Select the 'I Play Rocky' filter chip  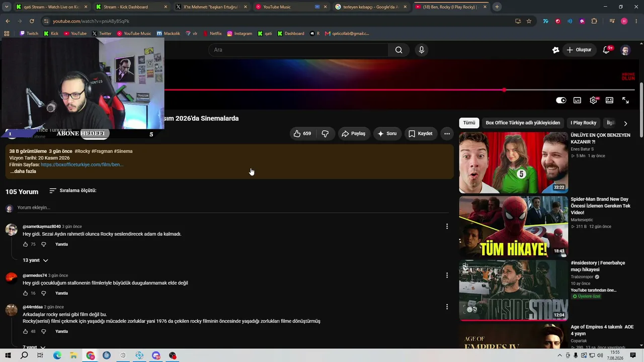[x=583, y=123]
